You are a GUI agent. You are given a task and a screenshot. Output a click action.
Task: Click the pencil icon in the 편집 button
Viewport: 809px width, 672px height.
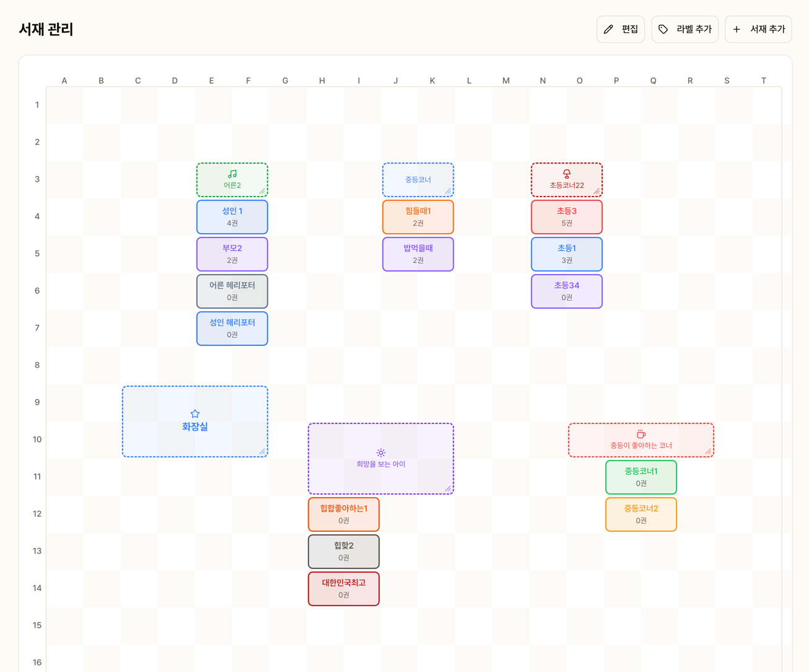(609, 29)
